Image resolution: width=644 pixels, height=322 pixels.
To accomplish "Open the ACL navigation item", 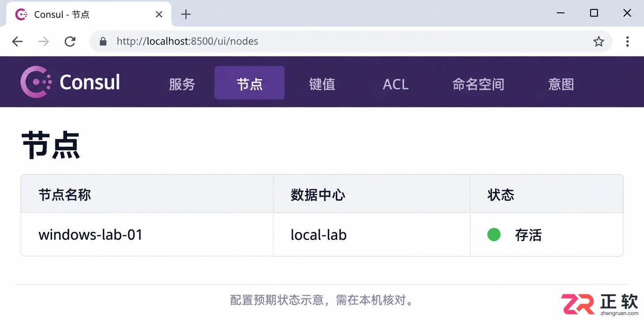I will (396, 84).
